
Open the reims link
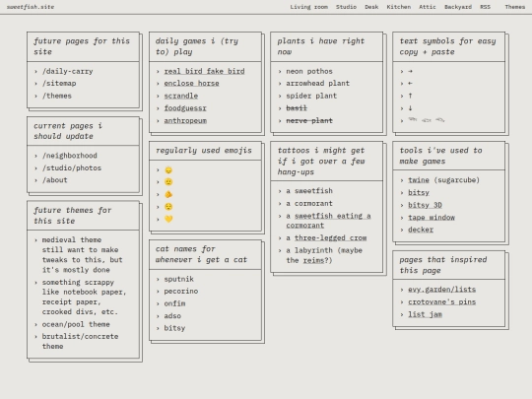pos(313,260)
